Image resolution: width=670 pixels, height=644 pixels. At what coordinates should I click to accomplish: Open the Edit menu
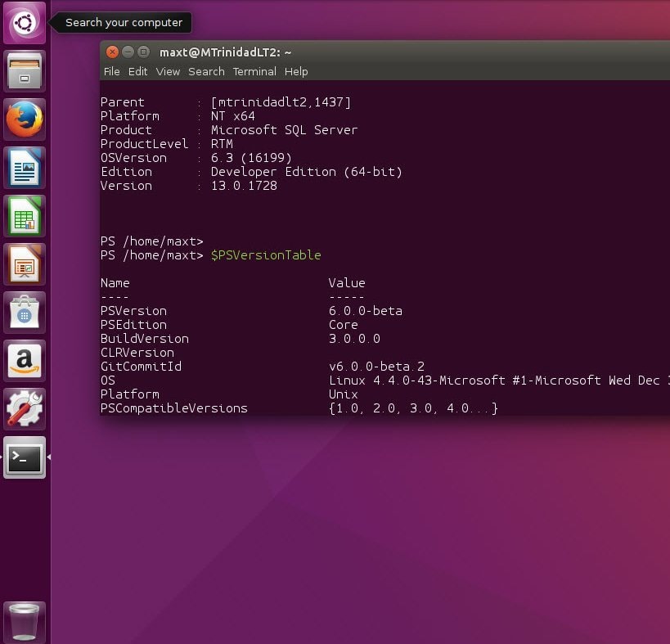click(x=137, y=71)
